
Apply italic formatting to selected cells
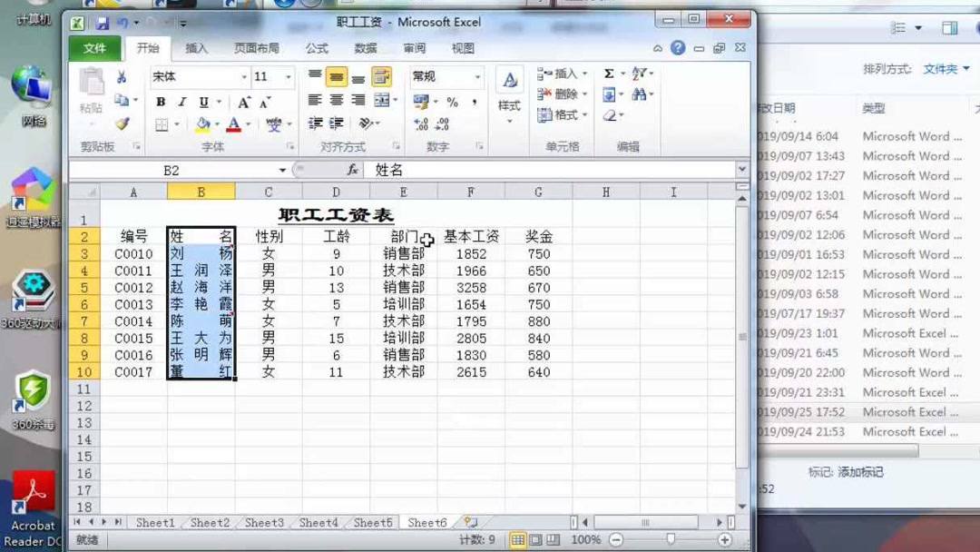pos(183,102)
